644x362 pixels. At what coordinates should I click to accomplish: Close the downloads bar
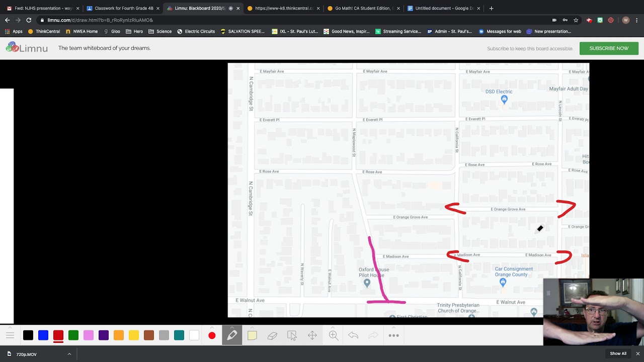tap(637, 353)
